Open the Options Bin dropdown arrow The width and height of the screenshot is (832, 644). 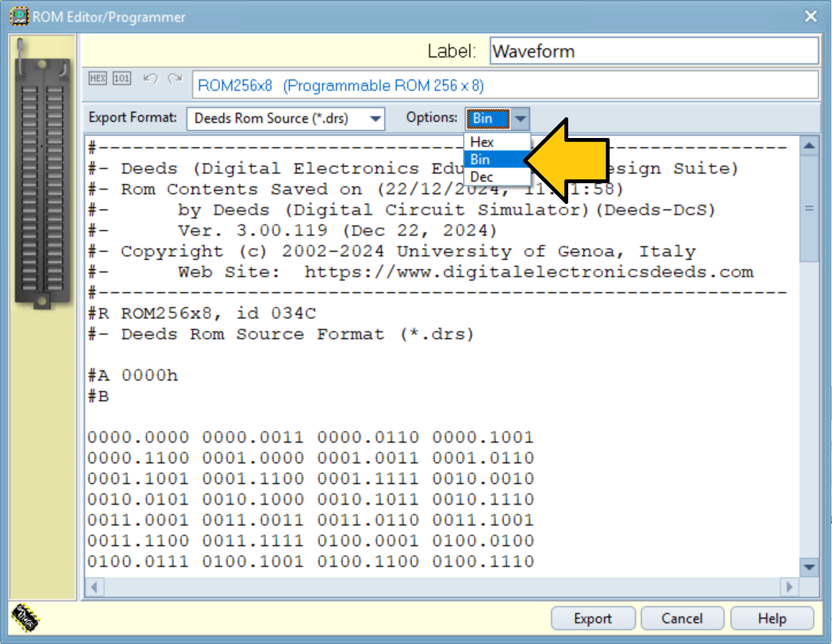point(521,119)
